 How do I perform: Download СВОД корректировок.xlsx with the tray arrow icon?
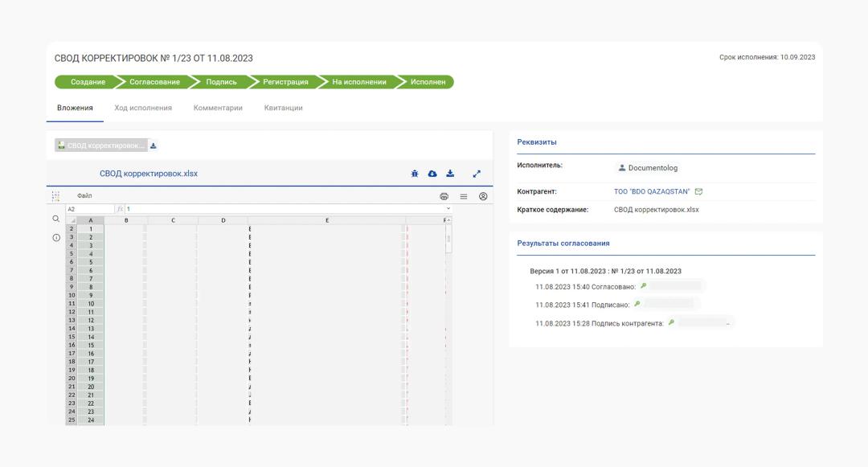click(450, 174)
